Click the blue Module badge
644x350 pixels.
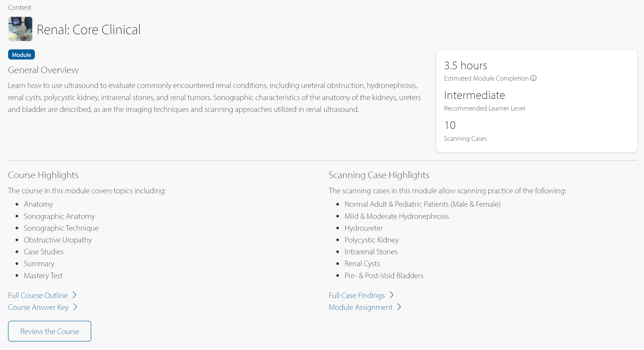click(21, 55)
